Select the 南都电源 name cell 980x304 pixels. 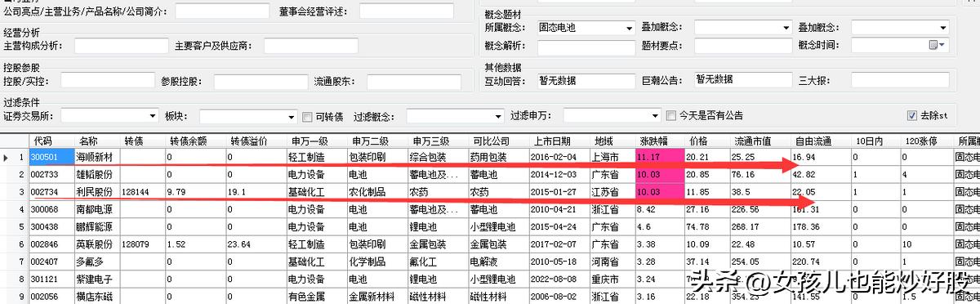[x=98, y=210]
